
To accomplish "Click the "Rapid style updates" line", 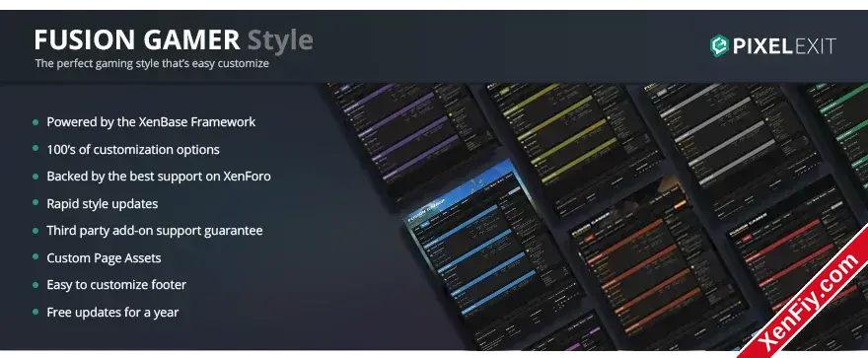I will coord(103,203).
